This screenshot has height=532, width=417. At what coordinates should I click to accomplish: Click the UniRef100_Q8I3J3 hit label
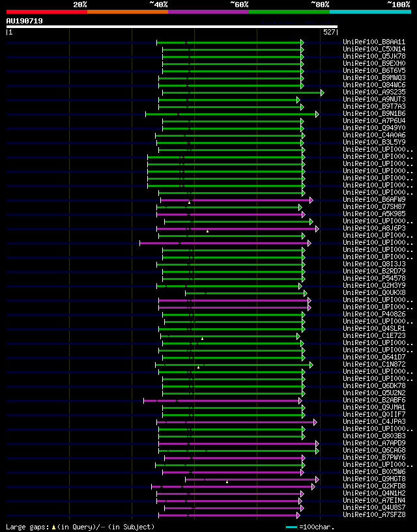[374, 264]
